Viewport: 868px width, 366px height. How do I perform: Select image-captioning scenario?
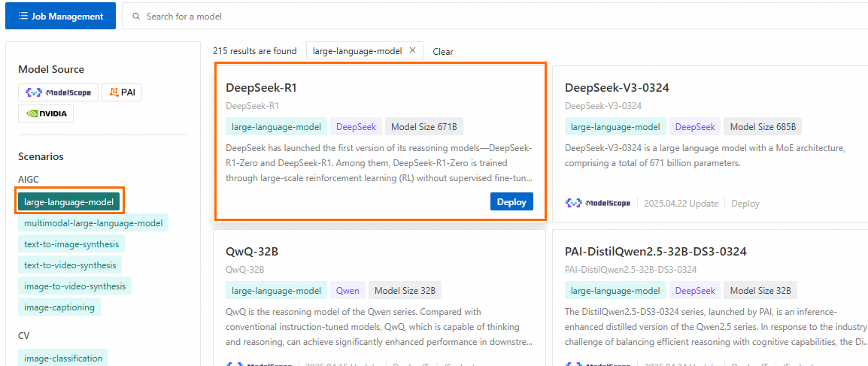[x=59, y=307]
